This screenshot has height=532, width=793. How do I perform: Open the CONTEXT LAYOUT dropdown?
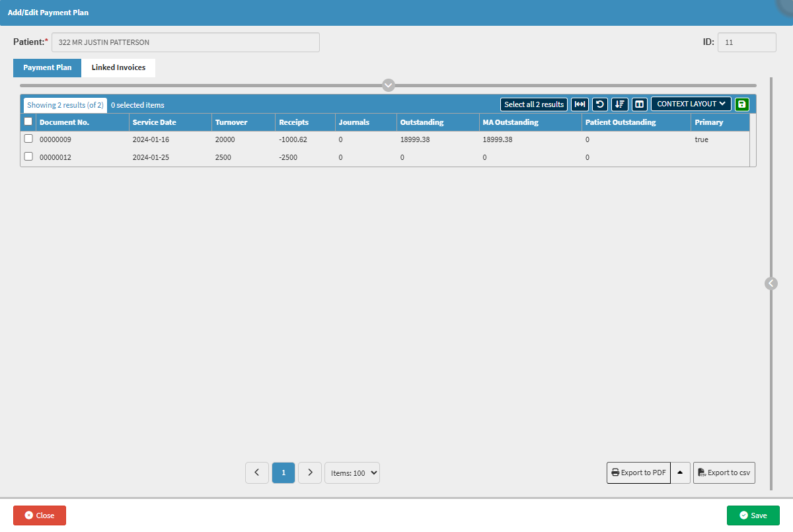[691, 104]
